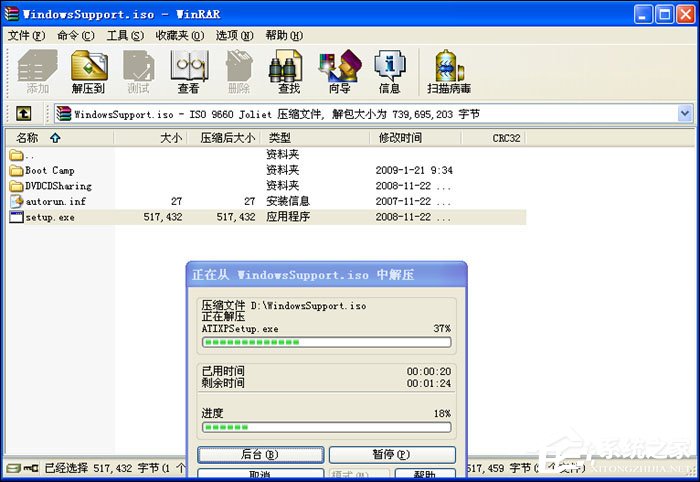Open the View (查看) toolbar icon
This screenshot has width=700, height=482.
(189, 71)
